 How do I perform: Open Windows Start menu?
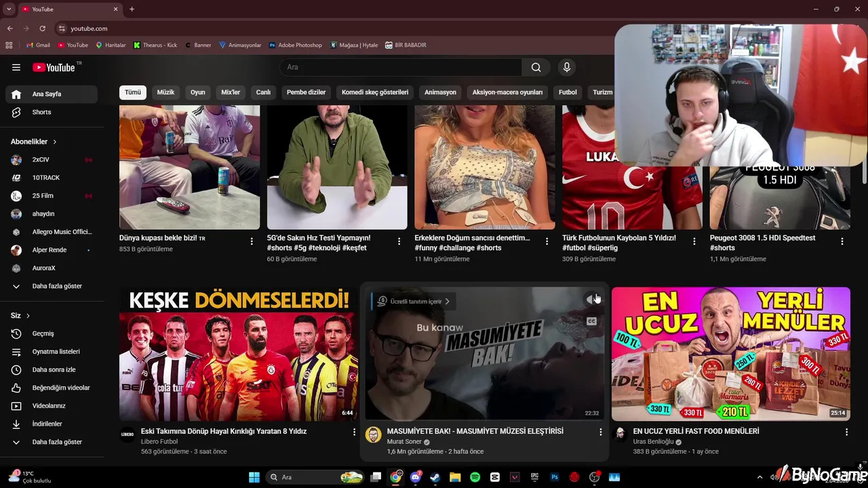point(254,477)
